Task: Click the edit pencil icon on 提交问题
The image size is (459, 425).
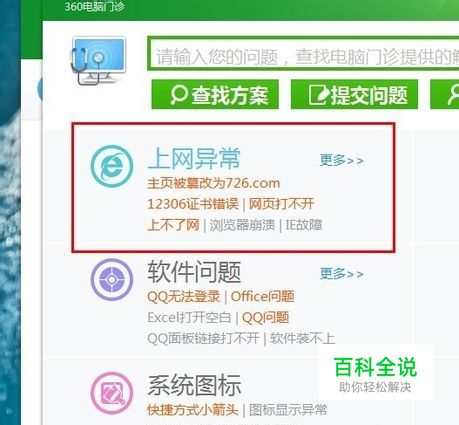Action: click(318, 95)
